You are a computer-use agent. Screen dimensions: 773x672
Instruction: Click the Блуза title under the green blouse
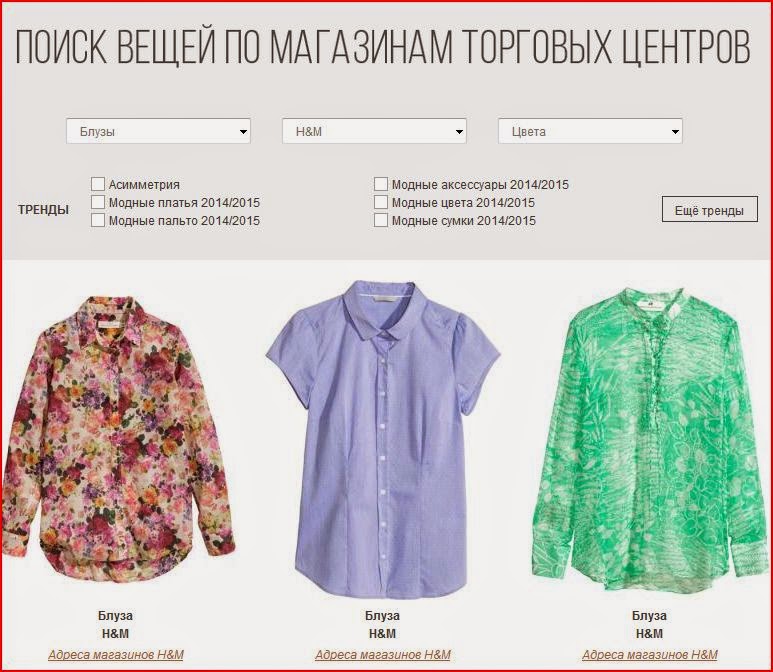(649, 615)
